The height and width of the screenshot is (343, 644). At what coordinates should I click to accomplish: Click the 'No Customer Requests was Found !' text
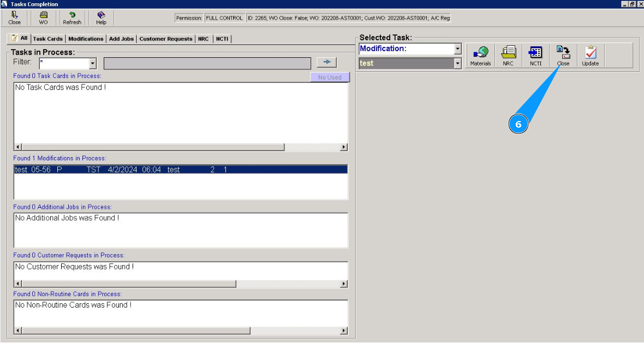pos(74,267)
